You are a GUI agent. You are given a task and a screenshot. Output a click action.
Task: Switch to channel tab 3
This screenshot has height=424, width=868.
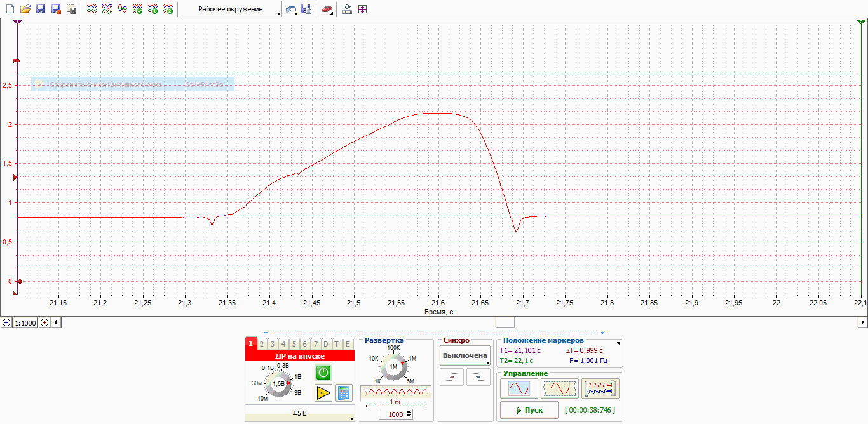pos(273,344)
